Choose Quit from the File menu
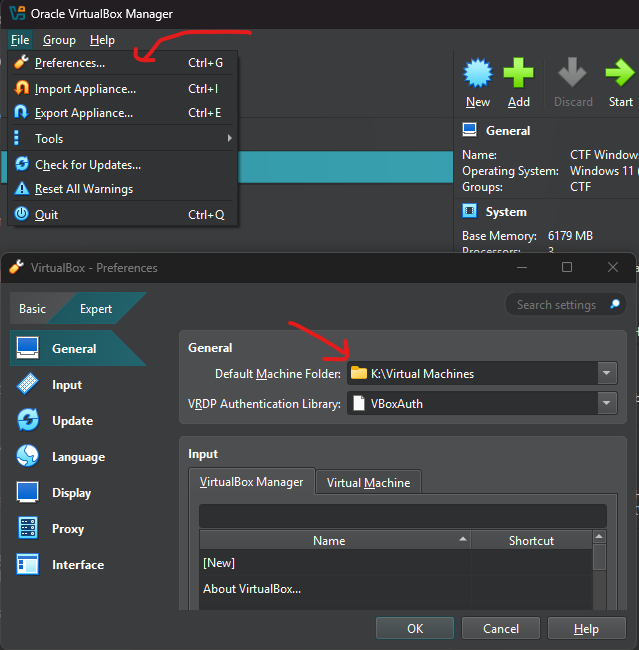This screenshot has height=650, width=639. pos(122,215)
